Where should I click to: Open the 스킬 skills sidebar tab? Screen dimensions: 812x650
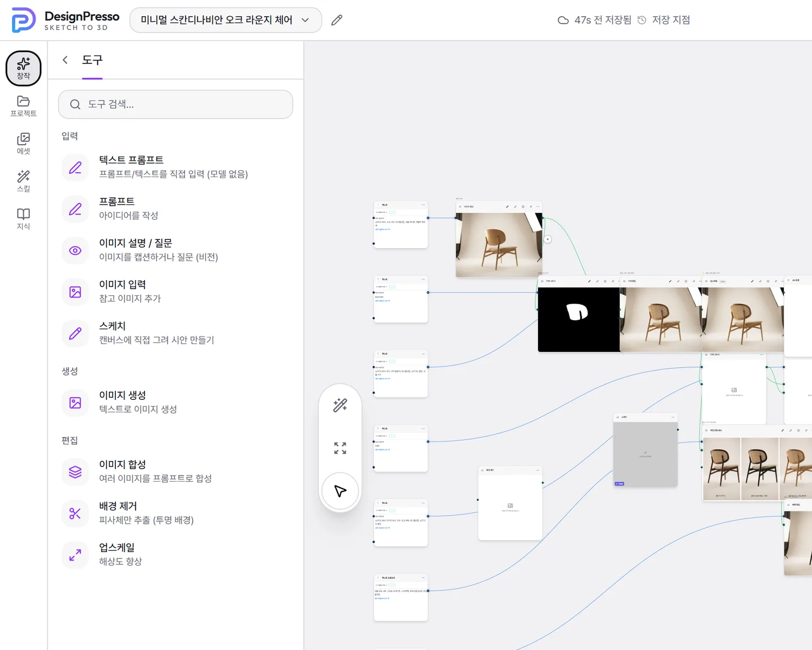23,181
